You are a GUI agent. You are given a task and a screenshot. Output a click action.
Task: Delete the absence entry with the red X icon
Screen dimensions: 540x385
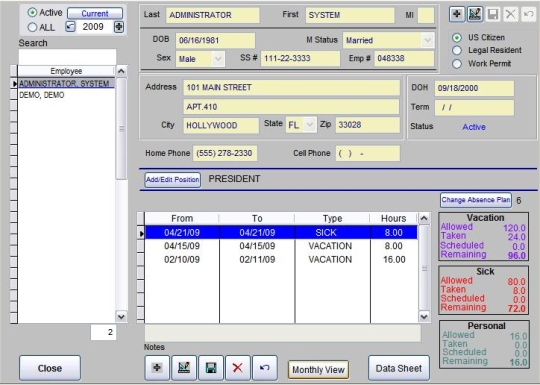[x=238, y=368]
